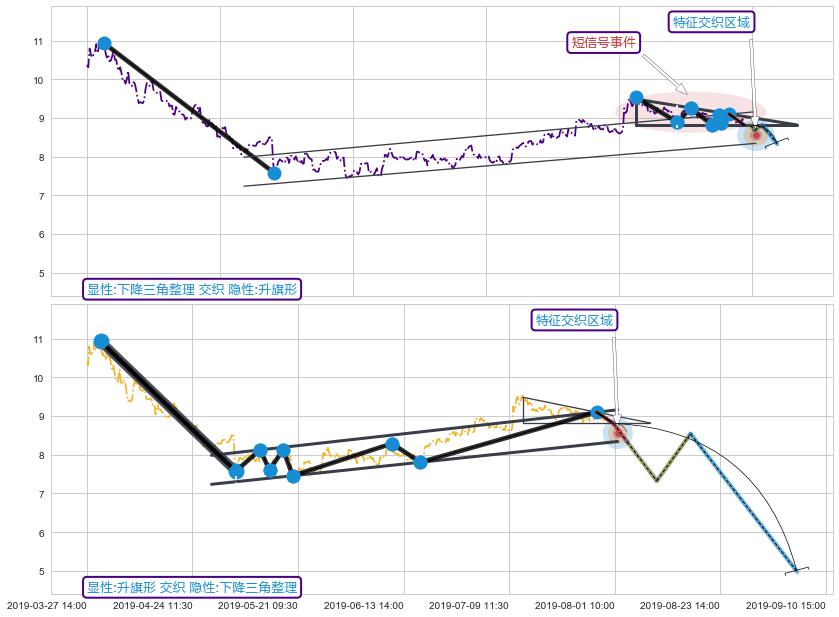Click the lower chart's blue marker near 9.1
The width and height of the screenshot is (839, 617).
(x=597, y=412)
